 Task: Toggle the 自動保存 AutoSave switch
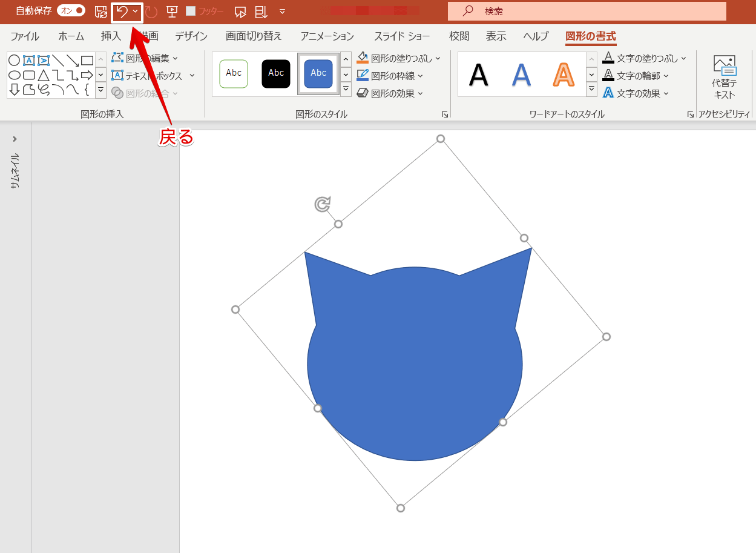coord(71,11)
